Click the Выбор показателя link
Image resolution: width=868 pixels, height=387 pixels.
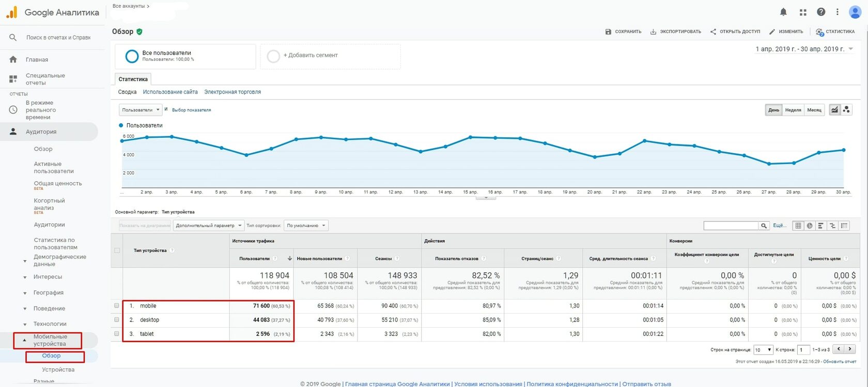(191, 110)
